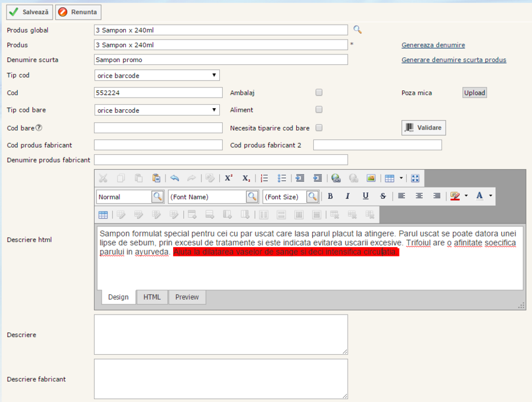Click the Salvează button
The image size is (532, 402).
tap(30, 12)
